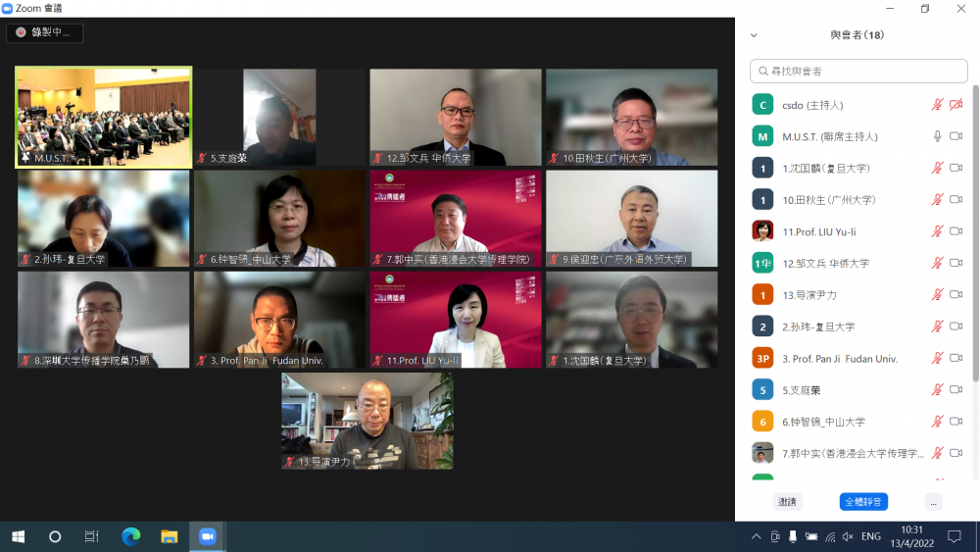Click camera icon next to 6.钟智锦_中山大学
Screen dimensions: 980x552
(x=955, y=422)
